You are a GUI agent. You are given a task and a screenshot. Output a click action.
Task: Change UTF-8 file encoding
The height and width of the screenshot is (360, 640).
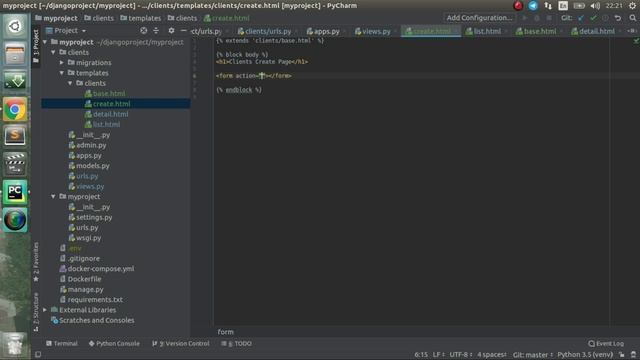pos(461,355)
